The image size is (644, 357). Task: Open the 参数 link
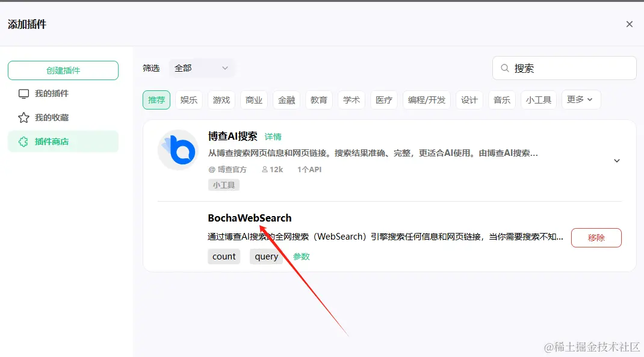coord(301,256)
